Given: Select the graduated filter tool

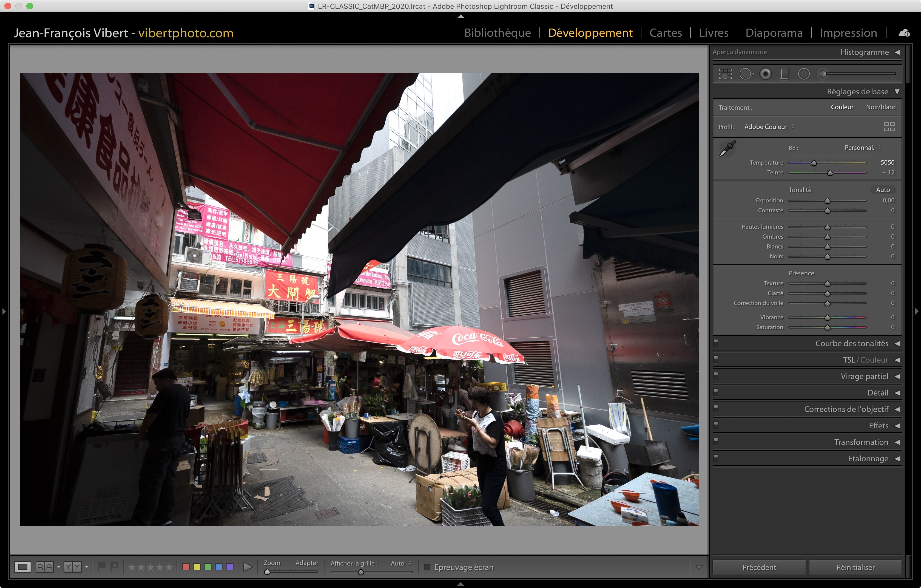Looking at the screenshot, I should click(784, 74).
